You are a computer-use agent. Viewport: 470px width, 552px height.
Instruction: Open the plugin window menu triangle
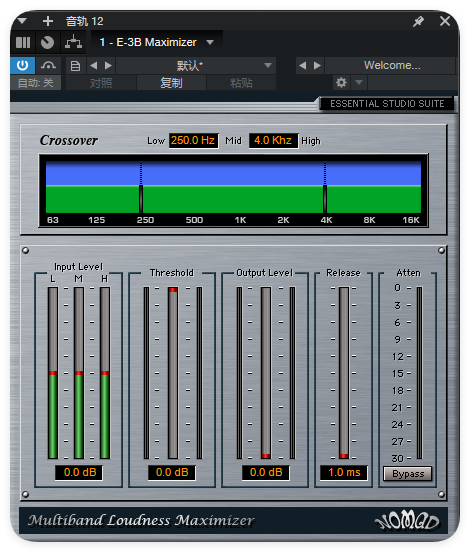point(22,21)
